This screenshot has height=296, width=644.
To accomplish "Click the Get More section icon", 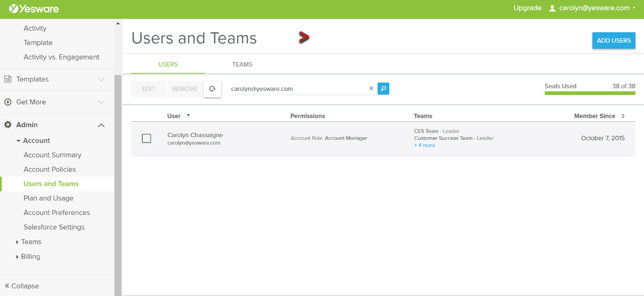I will click(8, 102).
